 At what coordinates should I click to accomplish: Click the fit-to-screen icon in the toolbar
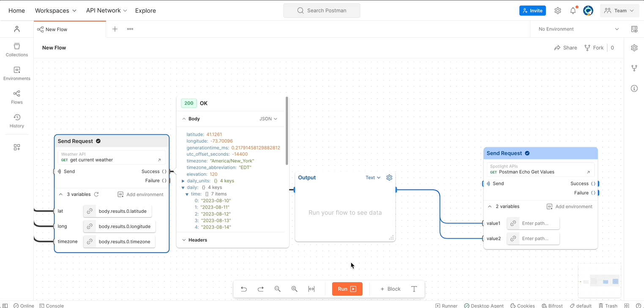coord(311,289)
